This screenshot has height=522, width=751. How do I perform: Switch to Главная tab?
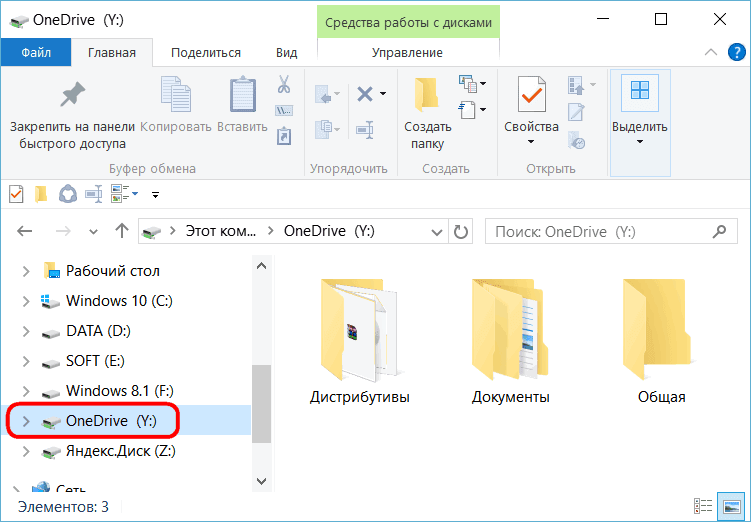pos(112,53)
